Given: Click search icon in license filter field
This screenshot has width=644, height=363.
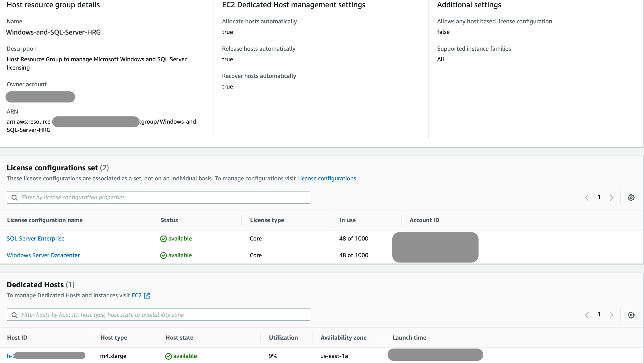Looking at the screenshot, I should coord(14,198).
